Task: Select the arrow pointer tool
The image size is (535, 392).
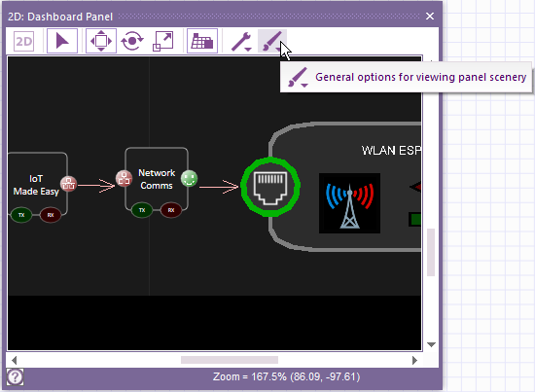Action: 62,41
